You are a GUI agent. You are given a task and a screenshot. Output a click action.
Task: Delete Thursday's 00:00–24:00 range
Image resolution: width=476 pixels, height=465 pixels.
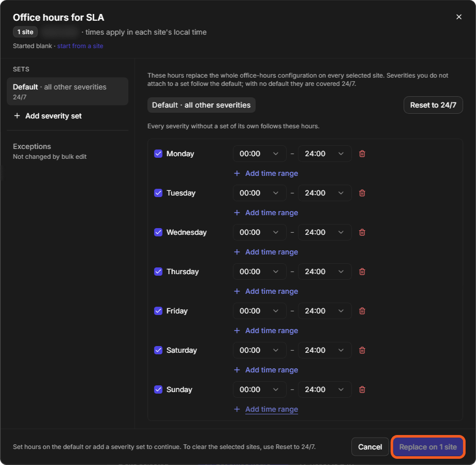[362, 272]
